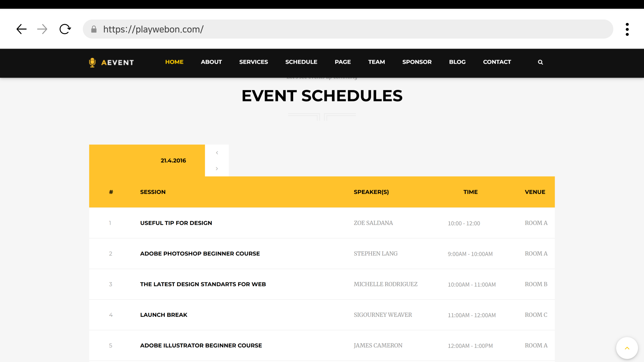Select the 21.4.2016 date tab

173,161
